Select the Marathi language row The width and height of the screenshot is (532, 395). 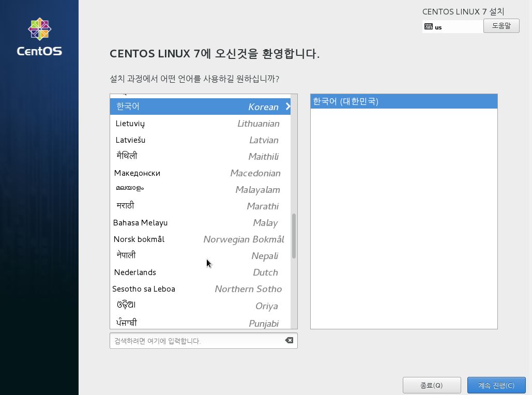[x=200, y=206]
